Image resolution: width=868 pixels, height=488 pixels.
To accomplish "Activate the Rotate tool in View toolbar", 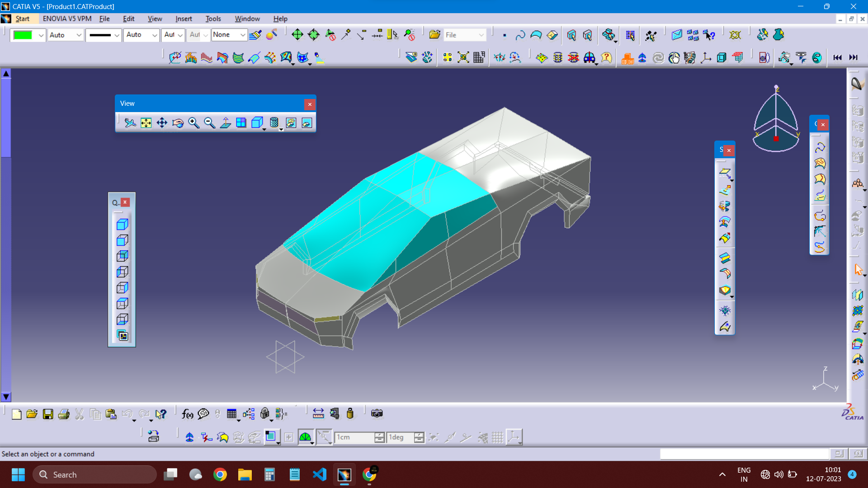I will [x=178, y=122].
